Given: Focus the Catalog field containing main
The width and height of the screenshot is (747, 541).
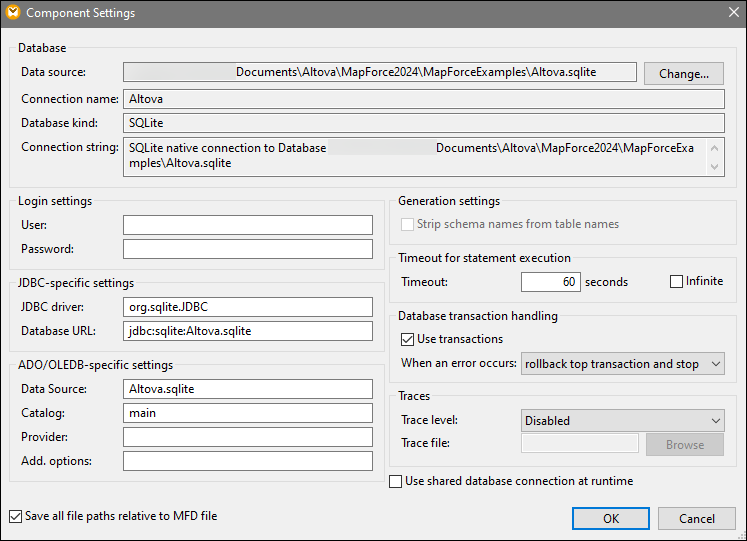Looking at the screenshot, I should point(247,413).
